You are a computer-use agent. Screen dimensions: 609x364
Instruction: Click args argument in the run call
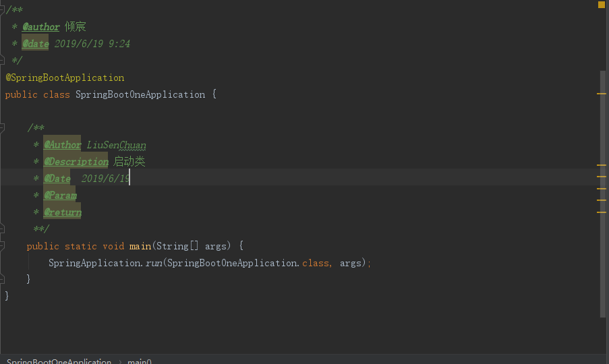coord(350,264)
